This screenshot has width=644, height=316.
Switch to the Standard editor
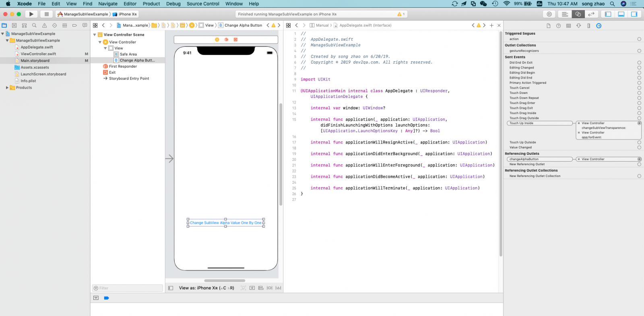pos(565,14)
